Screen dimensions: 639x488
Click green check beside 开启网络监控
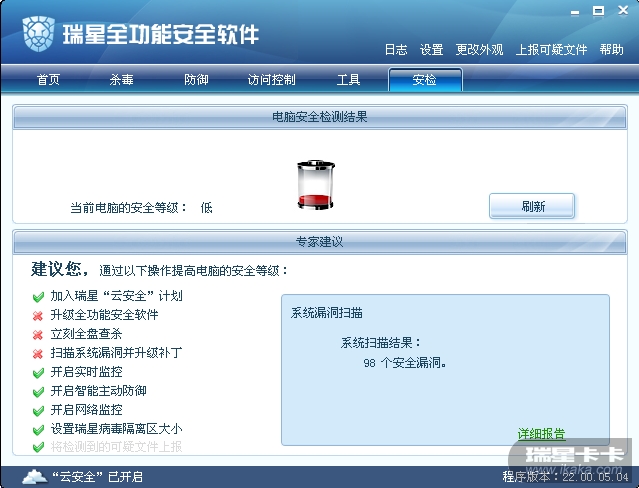38,411
